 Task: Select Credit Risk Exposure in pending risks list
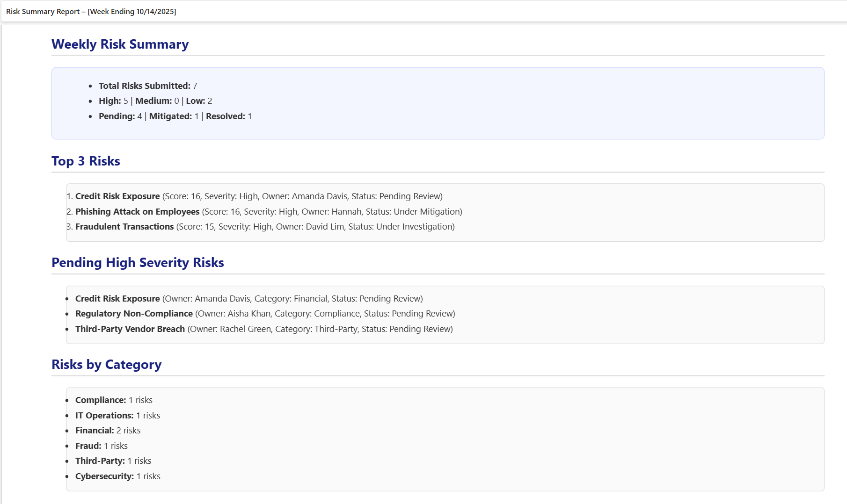[118, 299]
